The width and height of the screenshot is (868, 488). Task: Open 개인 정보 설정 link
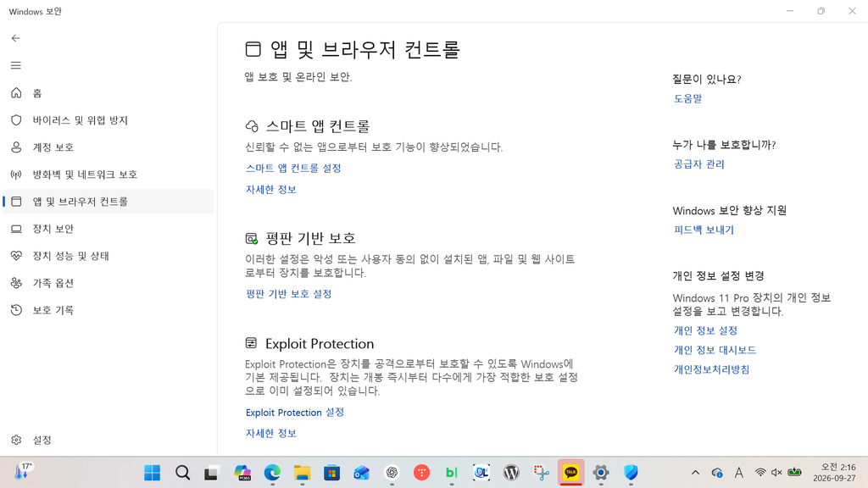tap(705, 331)
